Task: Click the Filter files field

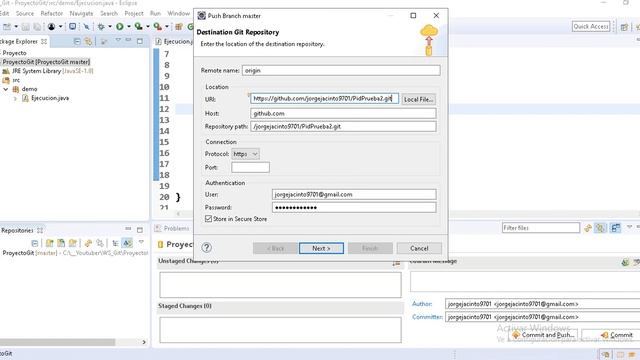Action: (541, 228)
